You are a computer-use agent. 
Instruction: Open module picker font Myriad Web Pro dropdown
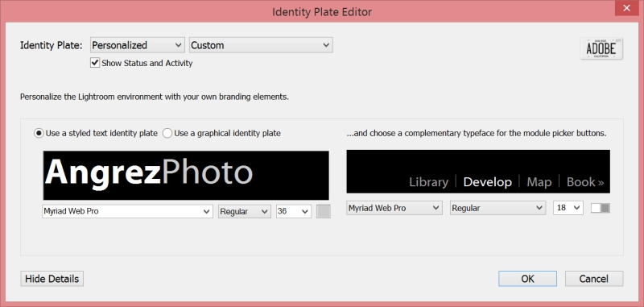click(x=394, y=208)
